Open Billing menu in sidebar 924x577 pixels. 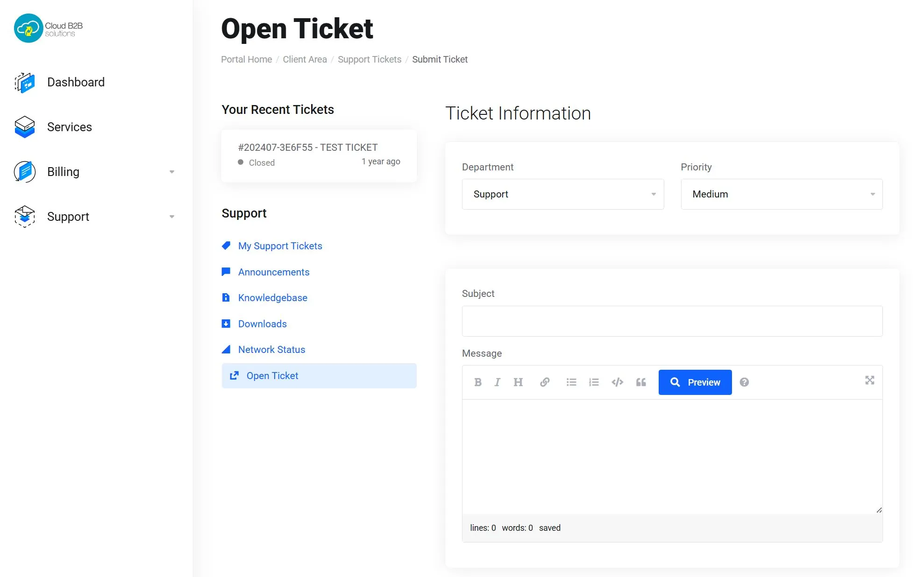point(64,172)
